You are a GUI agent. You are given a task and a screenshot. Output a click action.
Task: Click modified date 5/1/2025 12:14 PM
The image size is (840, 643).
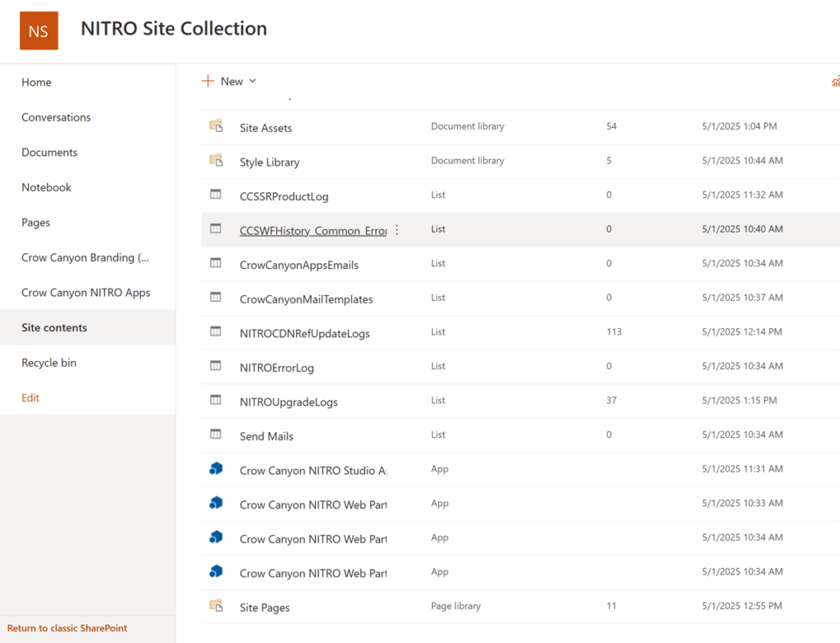(x=742, y=331)
